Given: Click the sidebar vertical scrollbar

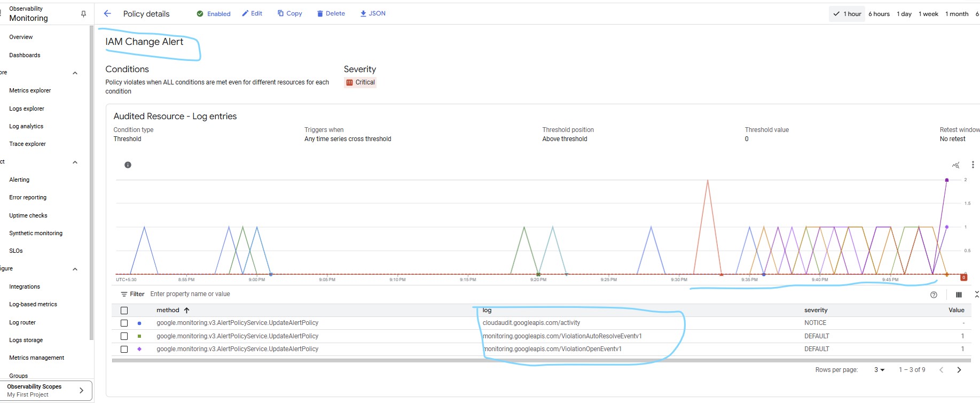Looking at the screenshot, I should pyautogui.click(x=91, y=182).
